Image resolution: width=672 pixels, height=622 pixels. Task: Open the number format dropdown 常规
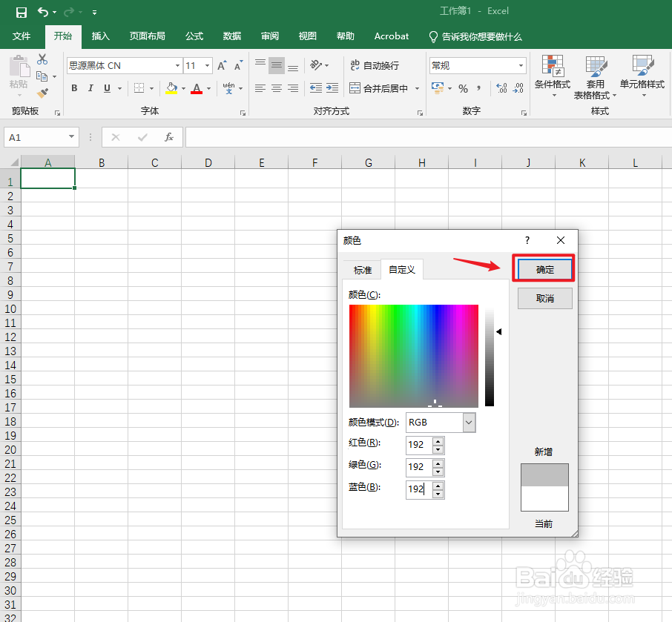coord(521,65)
